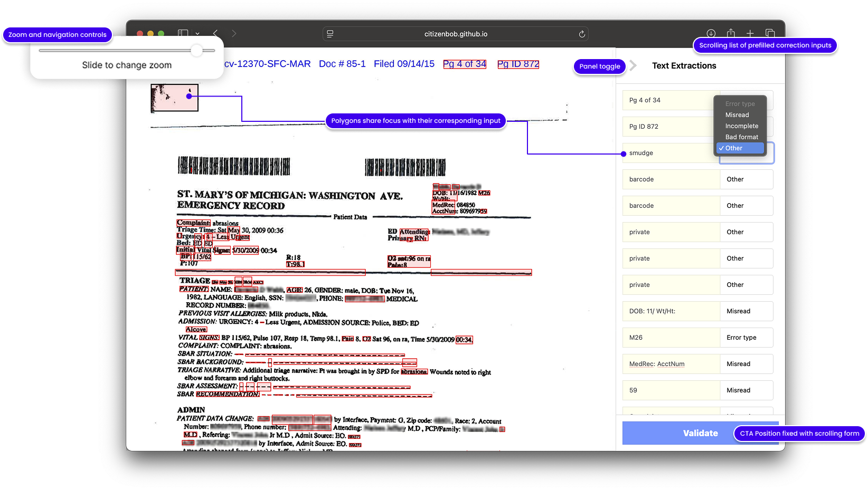Open Error type dropdown in M26 row

point(747,338)
